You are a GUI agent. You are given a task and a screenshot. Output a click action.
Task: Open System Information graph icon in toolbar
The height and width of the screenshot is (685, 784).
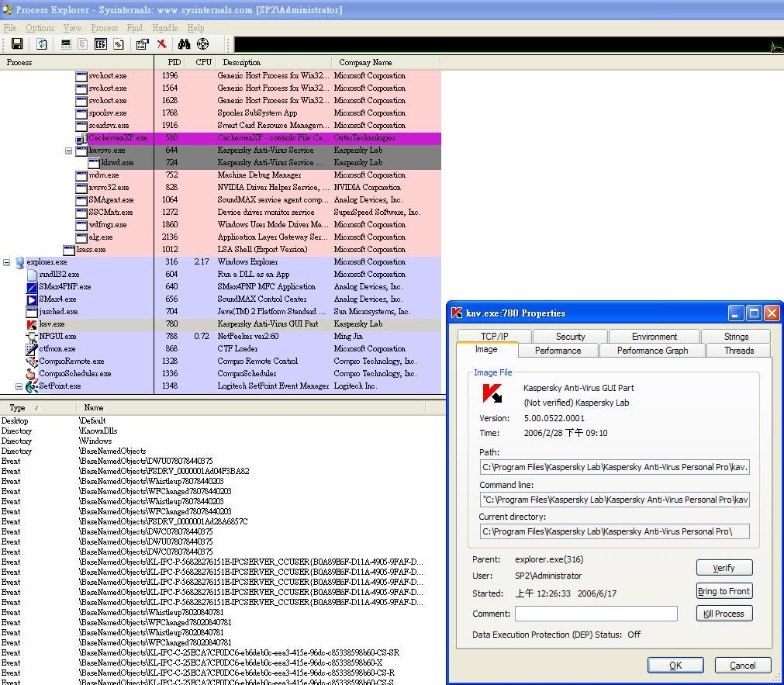[x=65, y=44]
